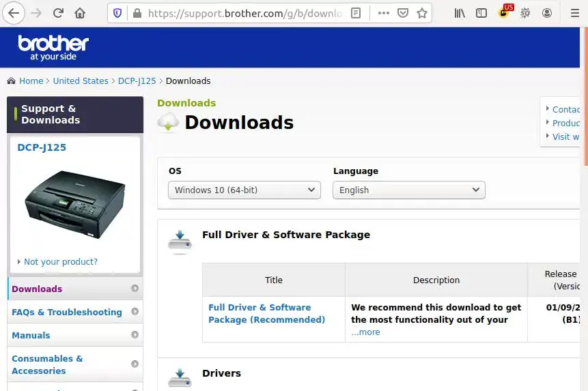Screen dimensions: 588x391
Task: Open the Firefox hamburger menu
Action: 575,14
